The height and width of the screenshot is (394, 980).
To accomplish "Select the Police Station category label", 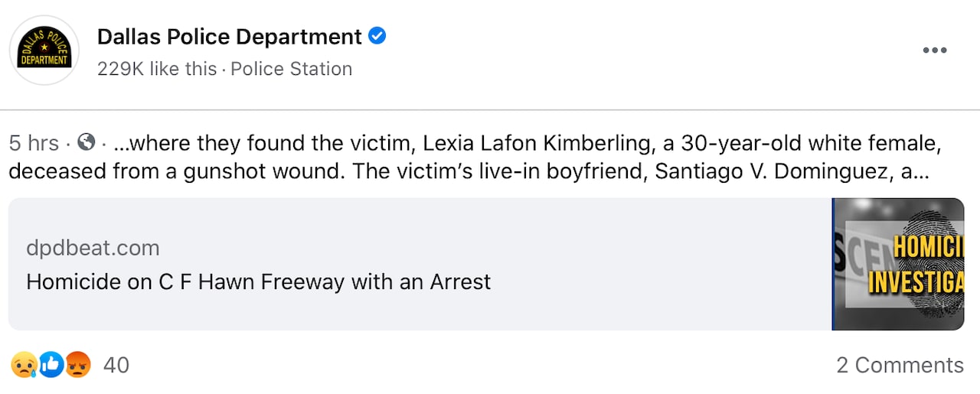I will tap(291, 69).
